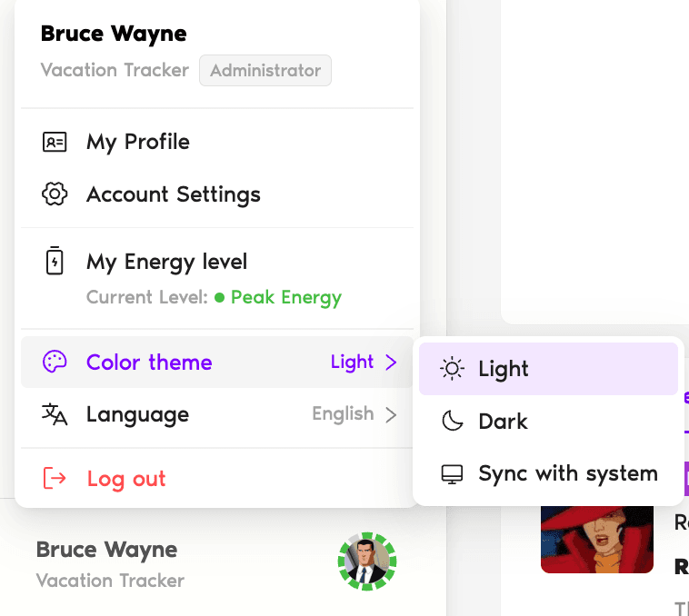The width and height of the screenshot is (689, 616).
Task: Click the Bruce Wayne header name
Action: pyautogui.click(x=114, y=34)
